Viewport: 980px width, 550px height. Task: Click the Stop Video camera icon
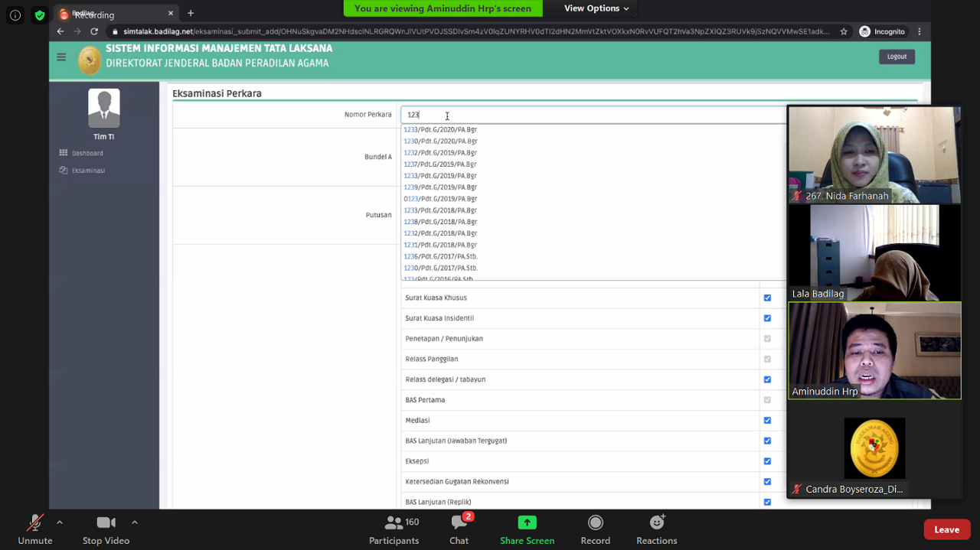pyautogui.click(x=106, y=523)
